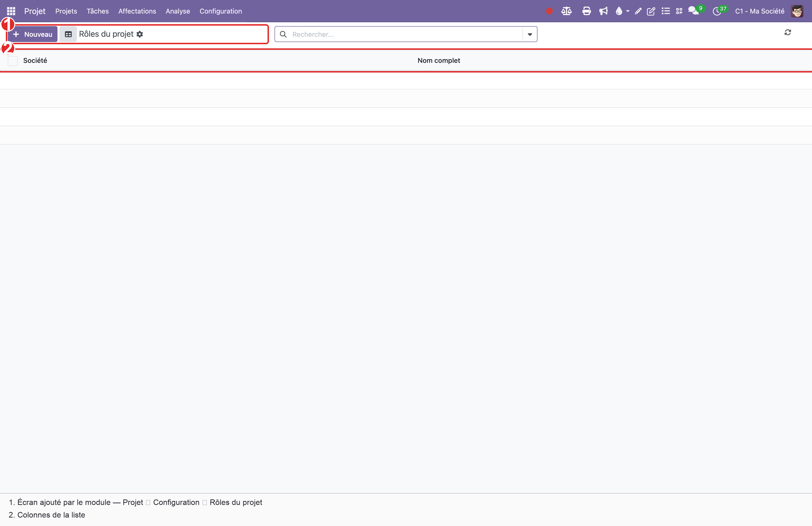Open the Tâches menu
Screen dimensions: 812x526
[x=98, y=11]
